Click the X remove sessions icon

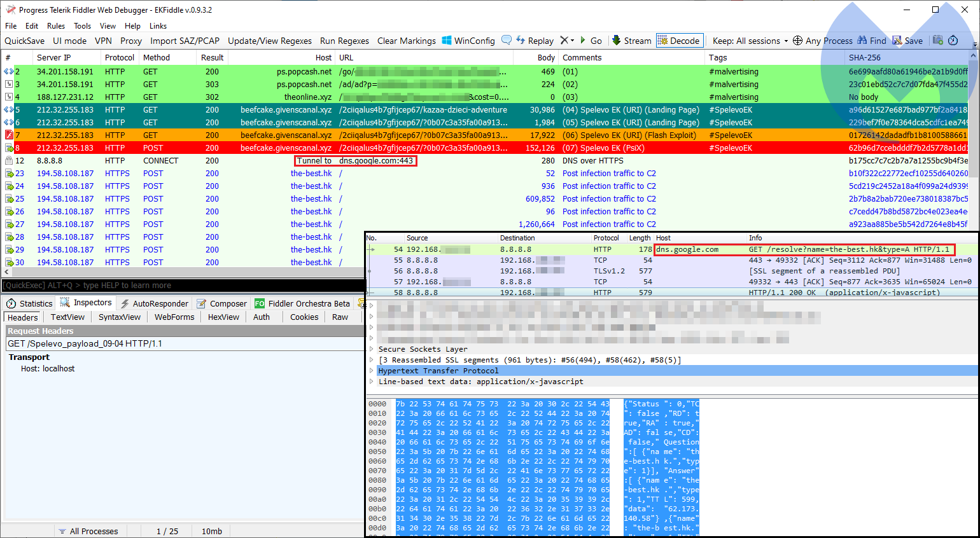click(x=565, y=40)
